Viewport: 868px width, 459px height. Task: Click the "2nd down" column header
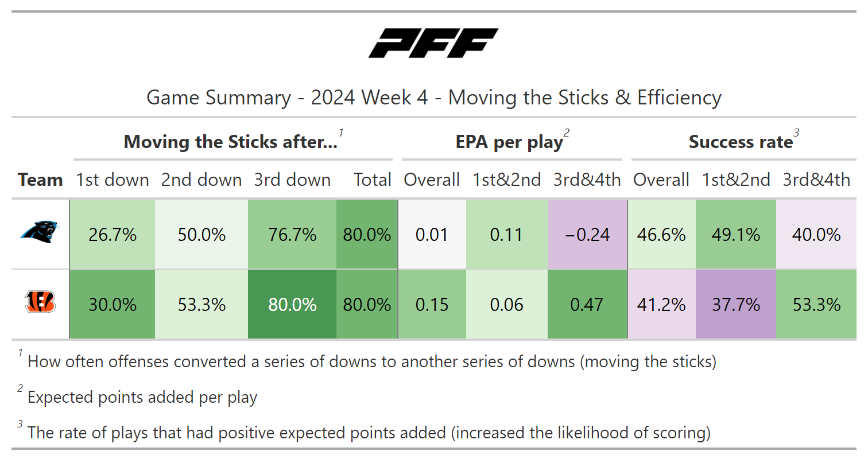pyautogui.click(x=201, y=180)
